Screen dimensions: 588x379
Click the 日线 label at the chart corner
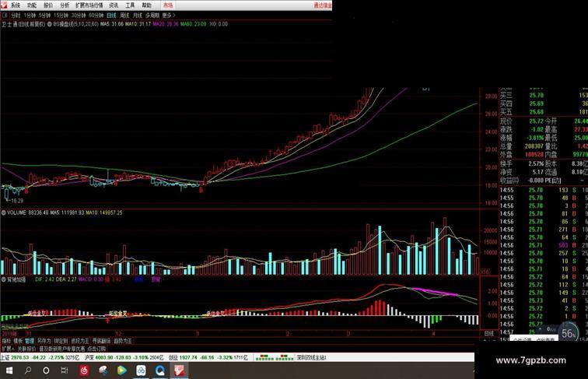pyautogui.click(x=489, y=333)
